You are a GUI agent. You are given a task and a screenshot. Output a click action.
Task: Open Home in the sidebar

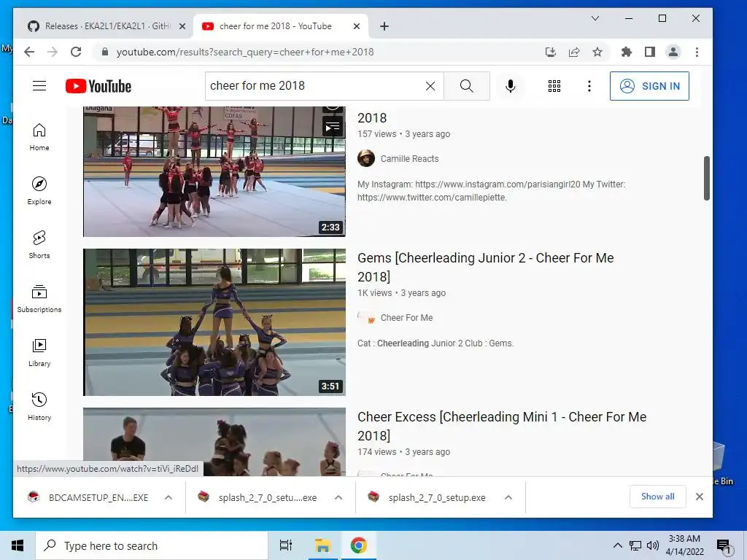point(39,137)
